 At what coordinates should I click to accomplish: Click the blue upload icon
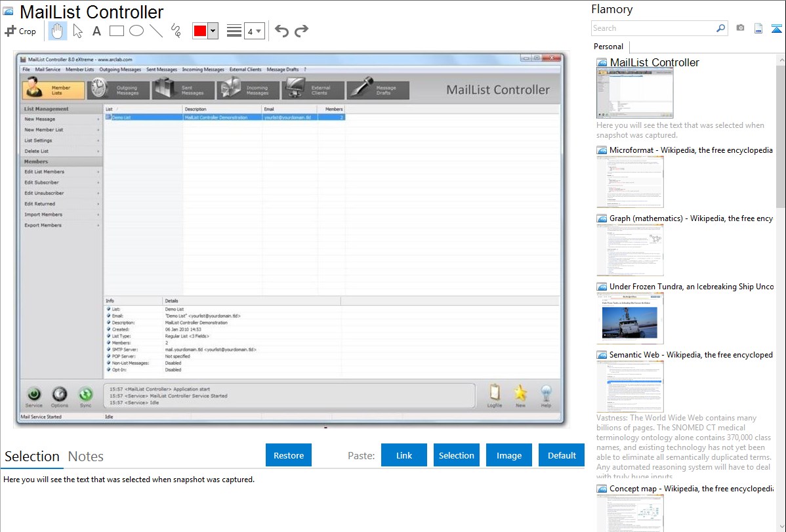pyautogui.click(x=776, y=28)
